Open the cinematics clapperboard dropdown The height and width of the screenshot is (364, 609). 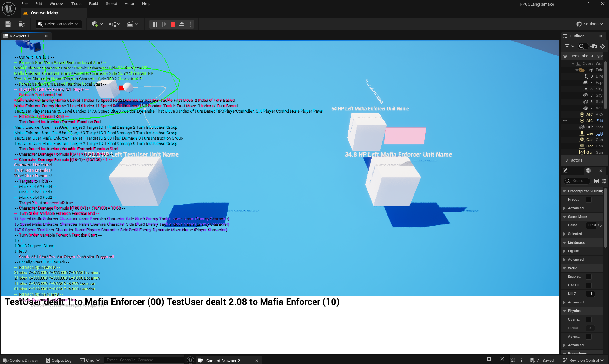tap(132, 24)
